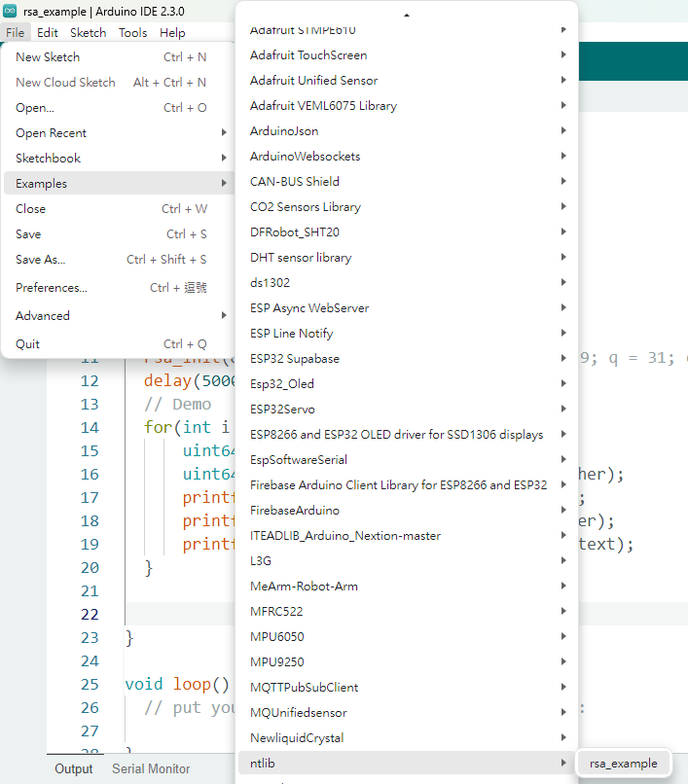Open ESP8266 and ESP32 OLED driver examples
This screenshot has height=784, width=688.
[x=407, y=435]
